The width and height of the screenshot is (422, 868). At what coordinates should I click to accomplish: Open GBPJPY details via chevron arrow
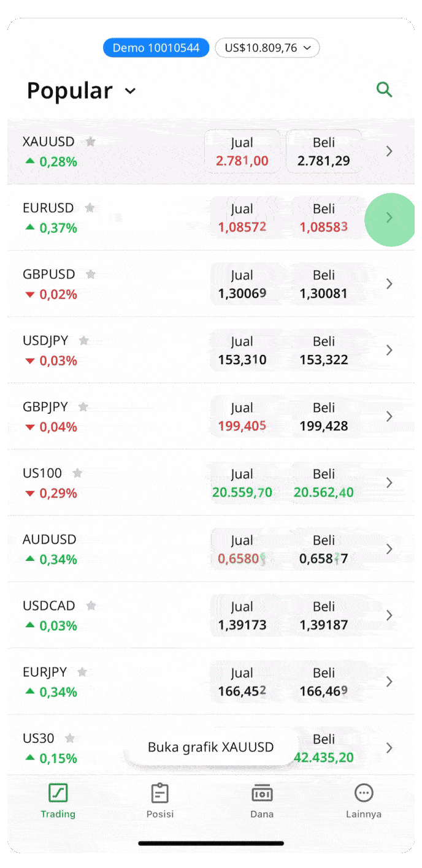pyautogui.click(x=389, y=416)
